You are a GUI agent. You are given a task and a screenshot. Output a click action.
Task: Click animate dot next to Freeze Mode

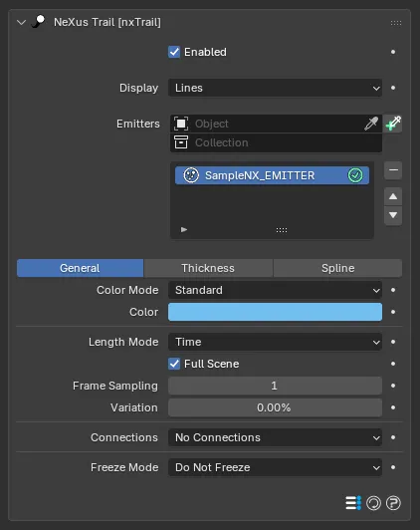coord(393,467)
